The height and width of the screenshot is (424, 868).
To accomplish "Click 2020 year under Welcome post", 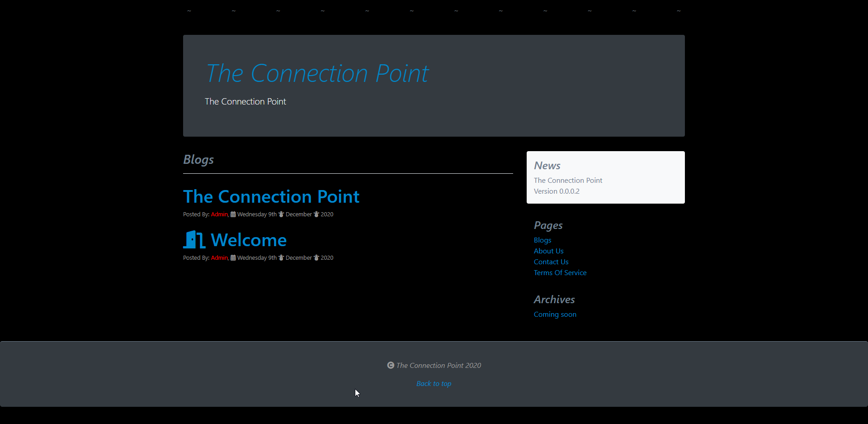I will tap(327, 258).
